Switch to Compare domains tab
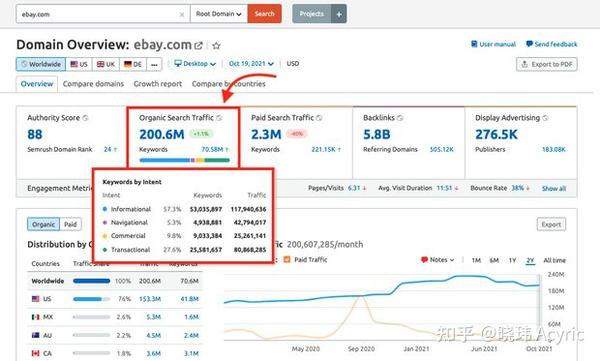 click(93, 84)
